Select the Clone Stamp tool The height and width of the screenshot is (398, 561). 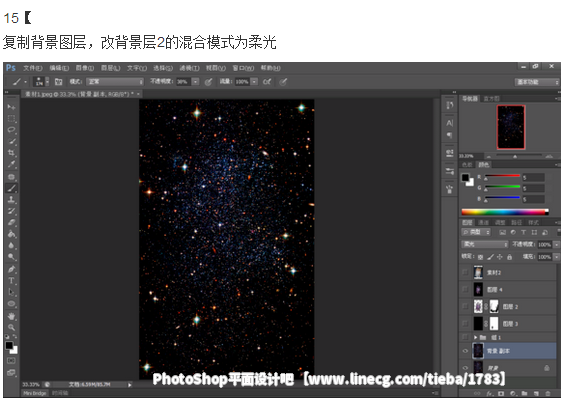tap(11, 199)
